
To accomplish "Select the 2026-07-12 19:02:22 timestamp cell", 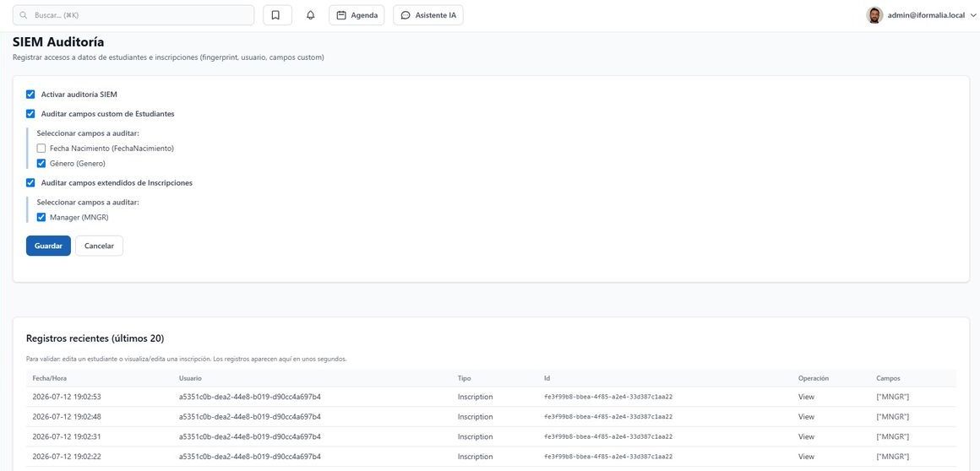I will 67,457.
